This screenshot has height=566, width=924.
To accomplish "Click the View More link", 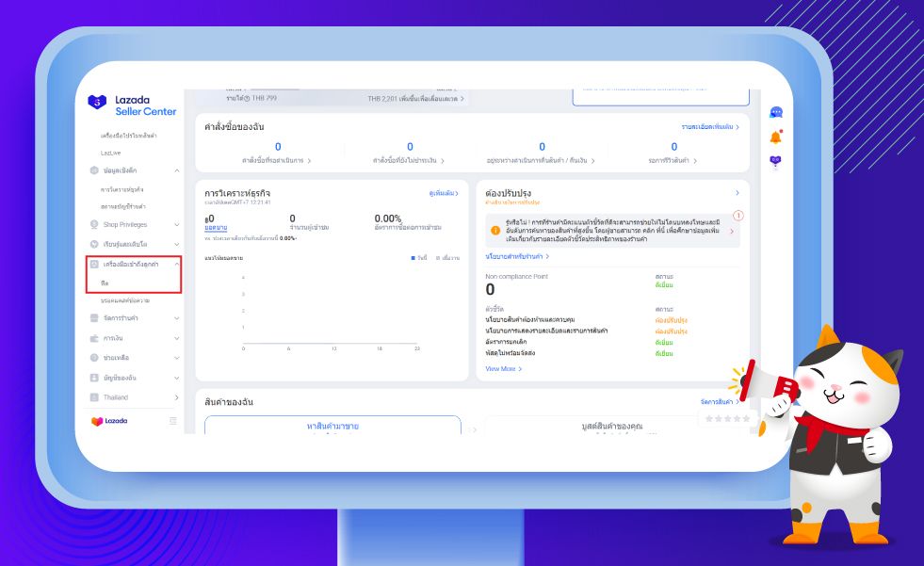I will 504,368.
